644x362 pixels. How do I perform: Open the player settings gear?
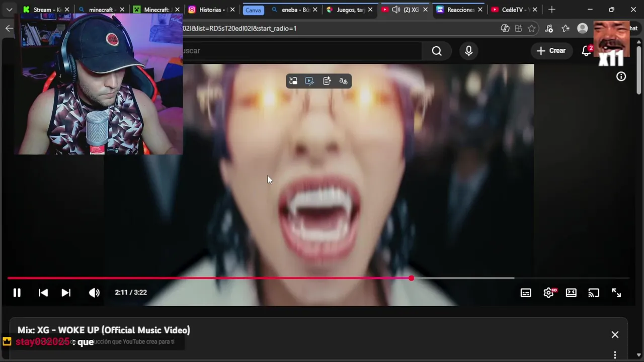[x=548, y=293]
